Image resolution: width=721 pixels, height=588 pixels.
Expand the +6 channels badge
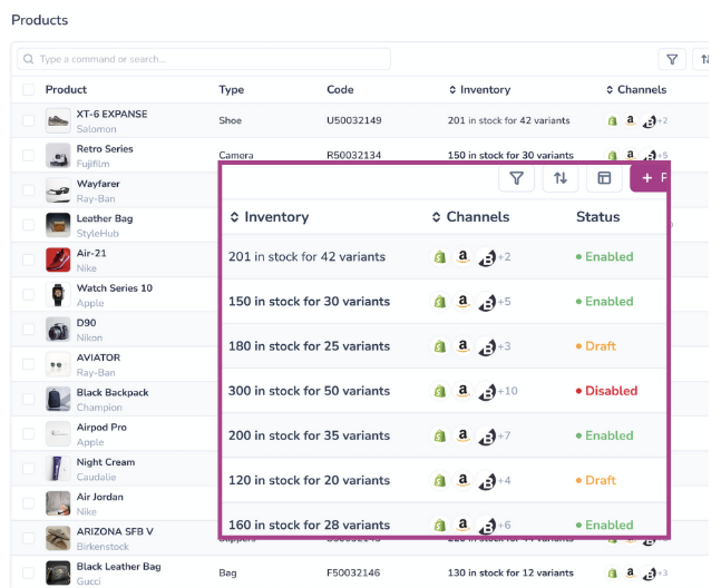click(x=504, y=525)
